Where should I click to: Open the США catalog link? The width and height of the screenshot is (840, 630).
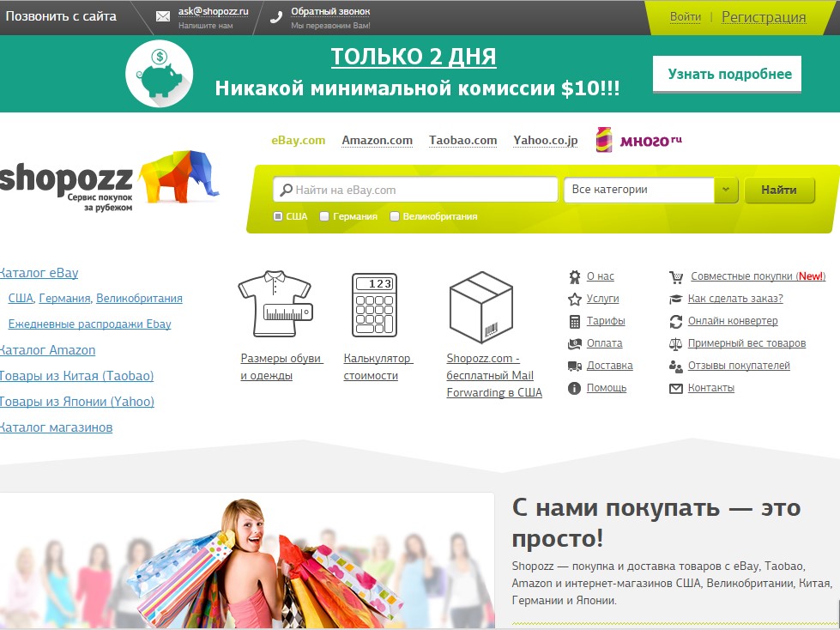pos(21,299)
